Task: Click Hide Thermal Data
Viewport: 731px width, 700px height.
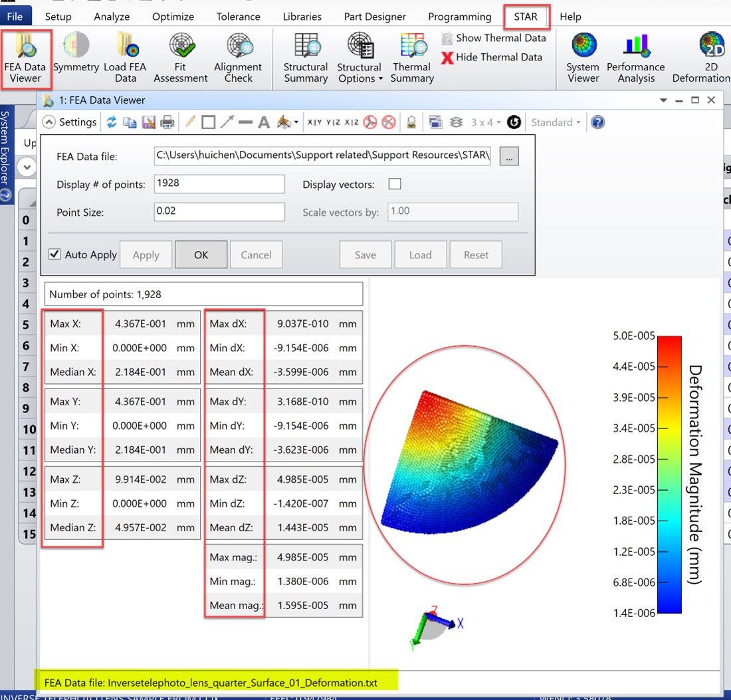Action: (x=492, y=57)
